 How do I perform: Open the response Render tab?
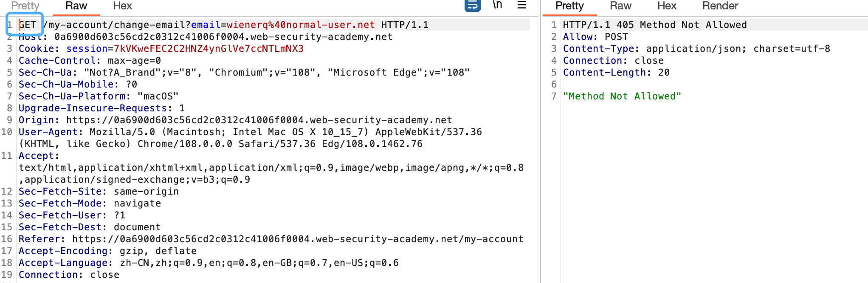[720, 6]
